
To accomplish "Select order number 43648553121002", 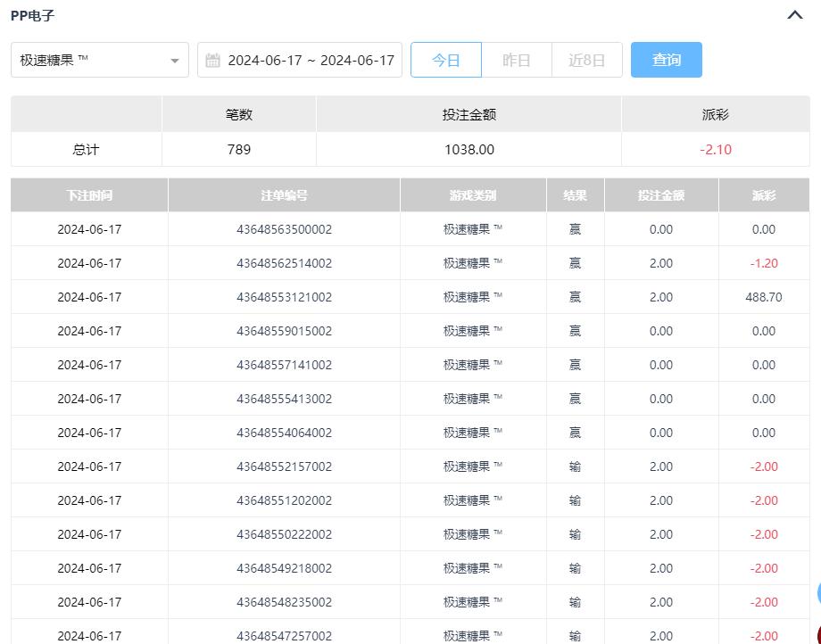I will coord(284,297).
